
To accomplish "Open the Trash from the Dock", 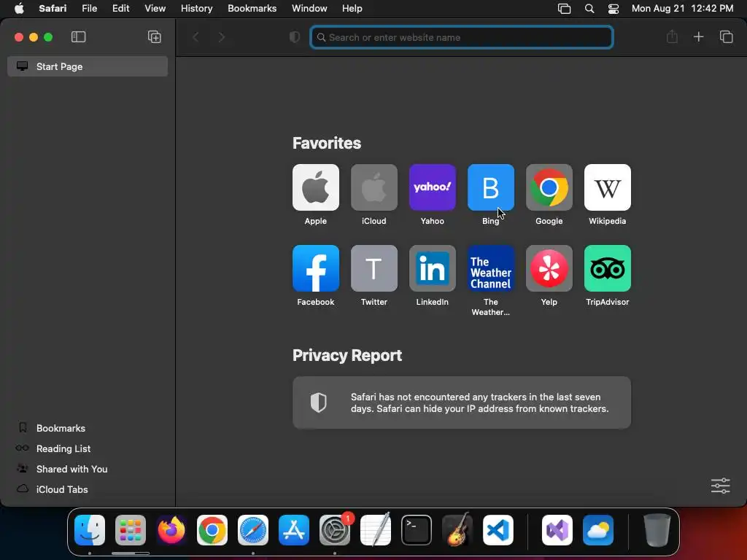I will pyautogui.click(x=657, y=530).
